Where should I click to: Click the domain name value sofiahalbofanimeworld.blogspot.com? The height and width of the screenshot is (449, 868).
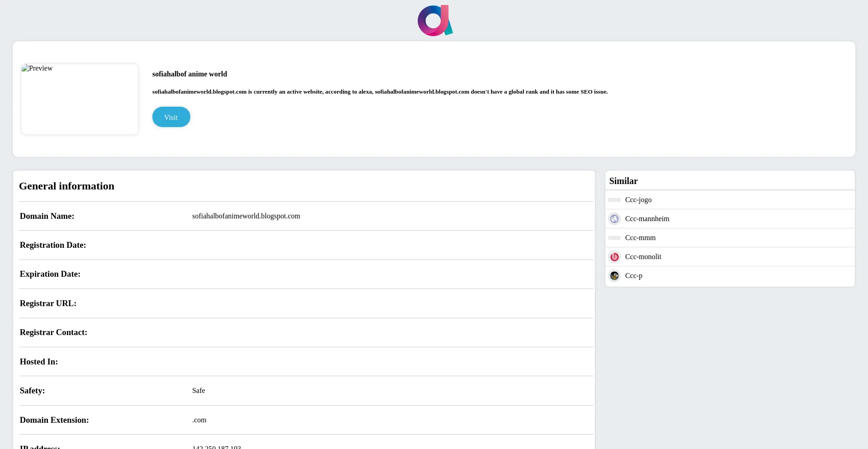point(246,216)
